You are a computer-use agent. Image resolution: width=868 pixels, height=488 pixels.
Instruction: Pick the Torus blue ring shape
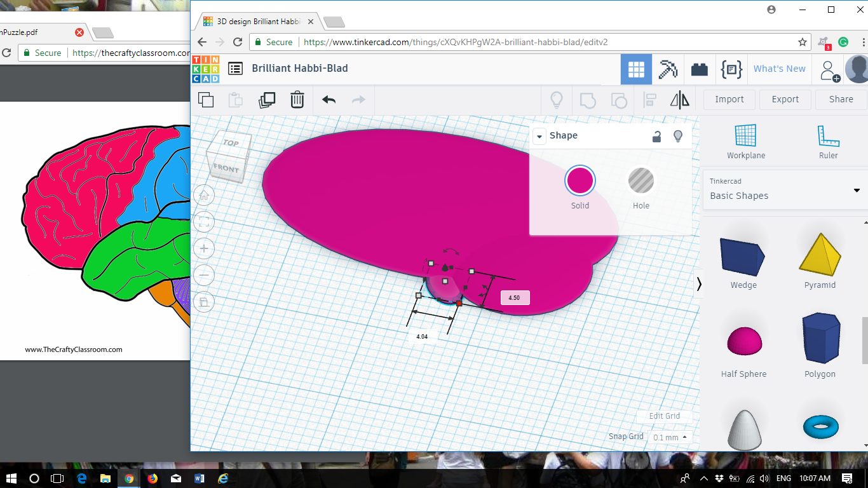[820, 426]
